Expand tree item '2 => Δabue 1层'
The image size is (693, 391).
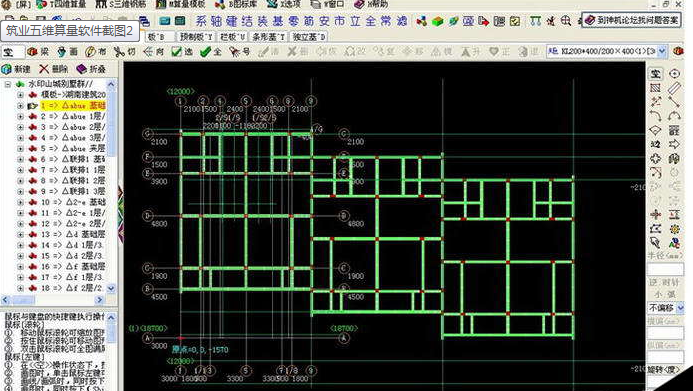(20, 116)
